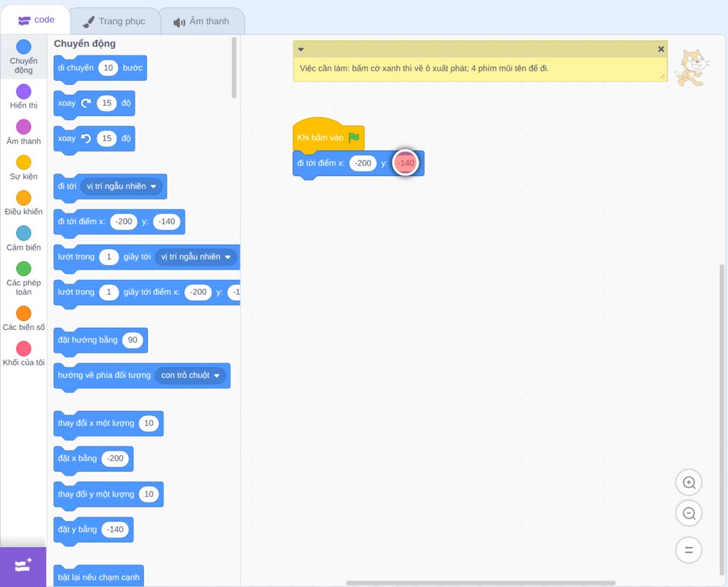The height and width of the screenshot is (587, 728).
Task: Select the Hiển thị category circle
Action: click(x=24, y=92)
